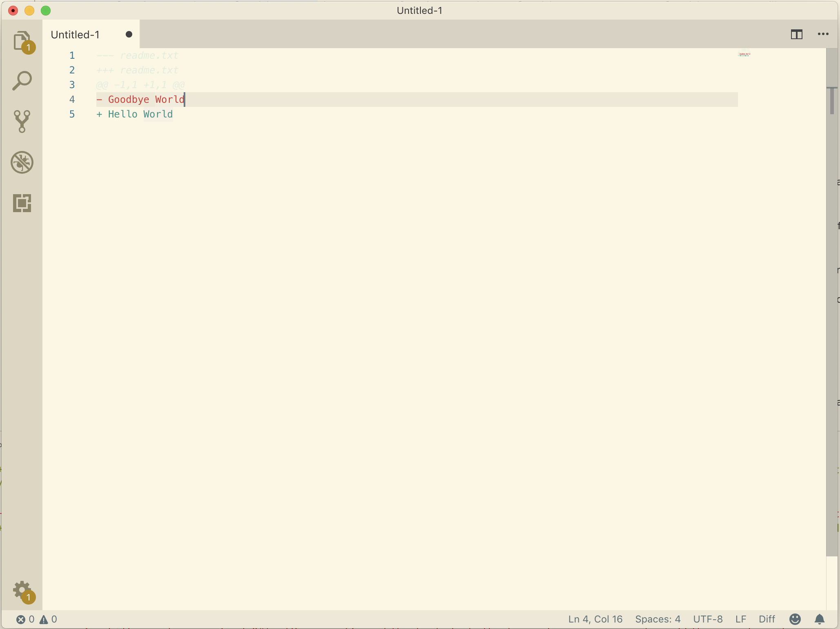Screen dimensions: 840x629
Task: Select the Untitled-1 editor tab
Action: pos(75,34)
